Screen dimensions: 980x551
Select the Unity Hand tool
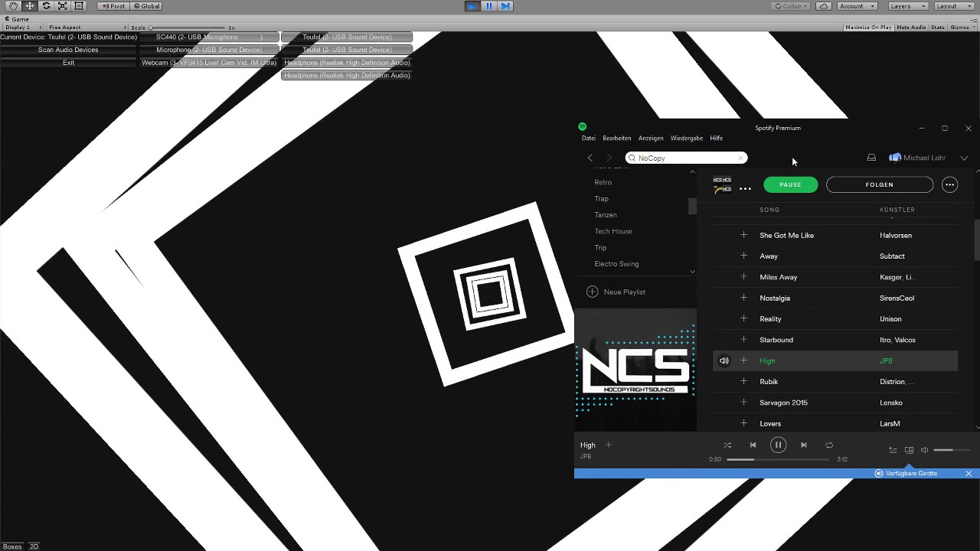pos(14,5)
